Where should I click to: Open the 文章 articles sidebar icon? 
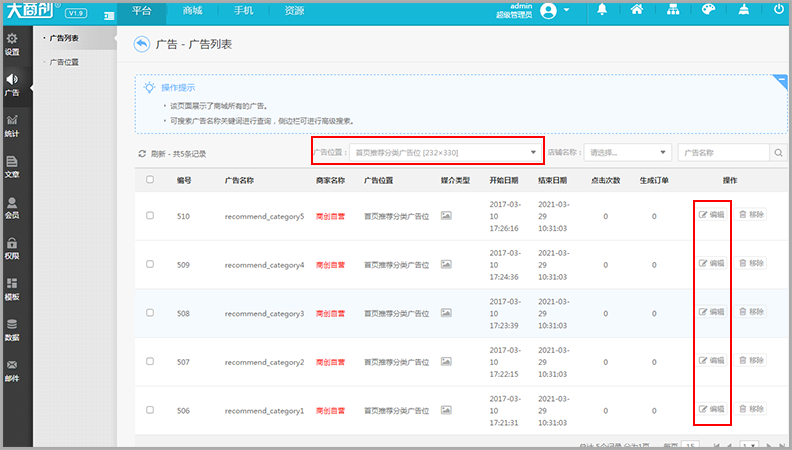point(12,167)
